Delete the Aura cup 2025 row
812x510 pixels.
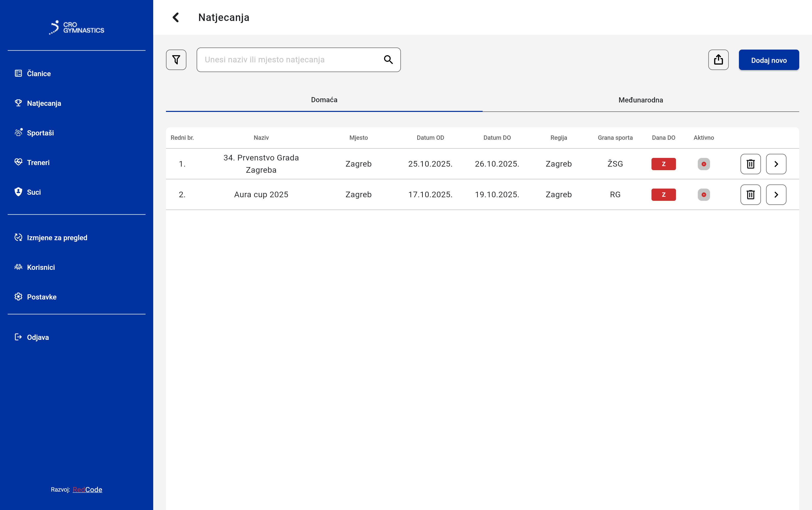750,195
